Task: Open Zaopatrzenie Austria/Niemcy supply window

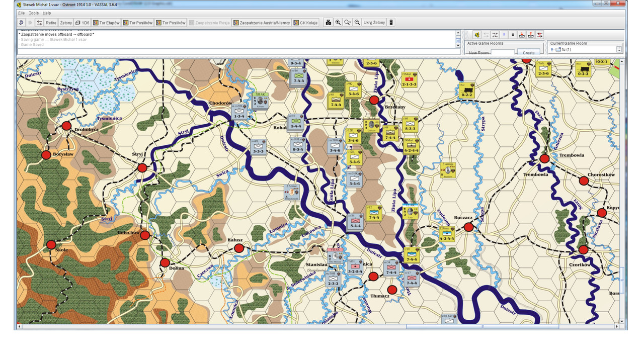Action: [x=261, y=23]
